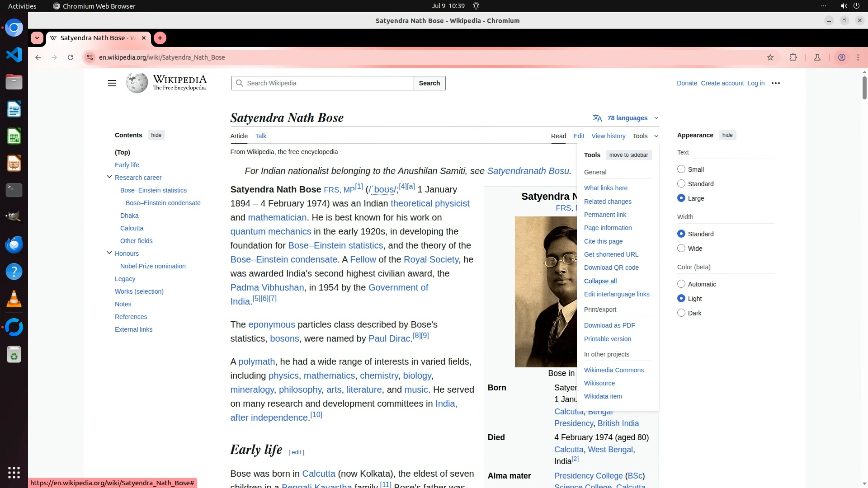Collapse the Honours contents section

point(109,253)
